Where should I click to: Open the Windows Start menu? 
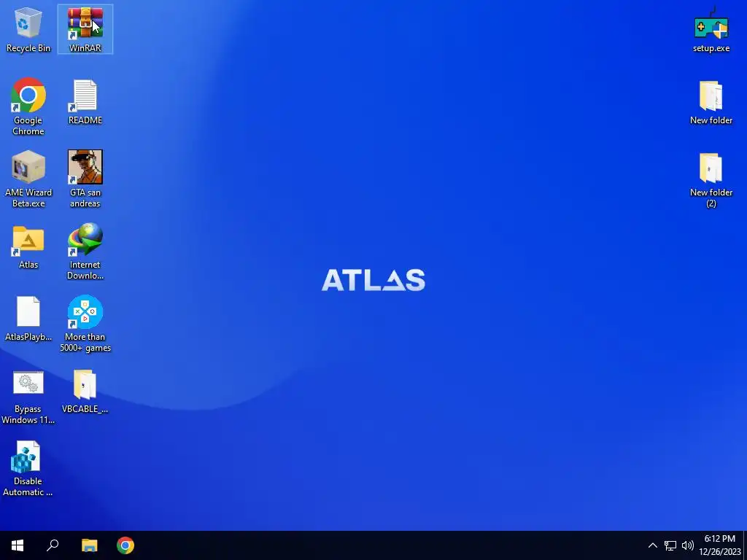tap(18, 545)
